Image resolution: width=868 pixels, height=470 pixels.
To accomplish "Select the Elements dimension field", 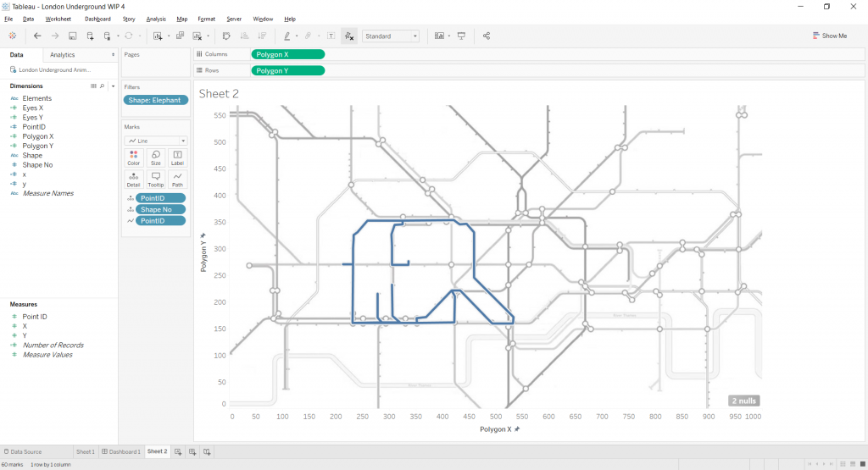I will pyautogui.click(x=36, y=98).
